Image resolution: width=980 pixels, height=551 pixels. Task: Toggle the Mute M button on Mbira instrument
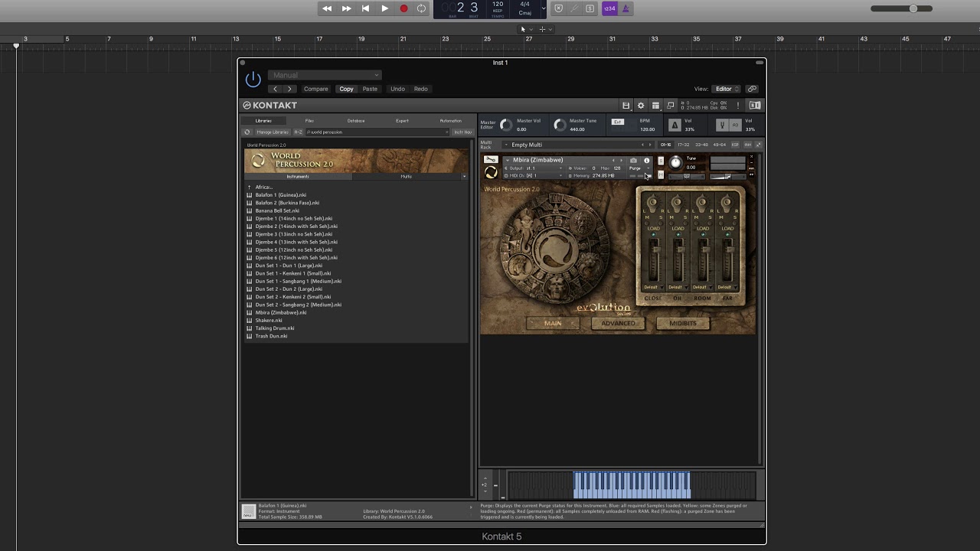(x=661, y=174)
